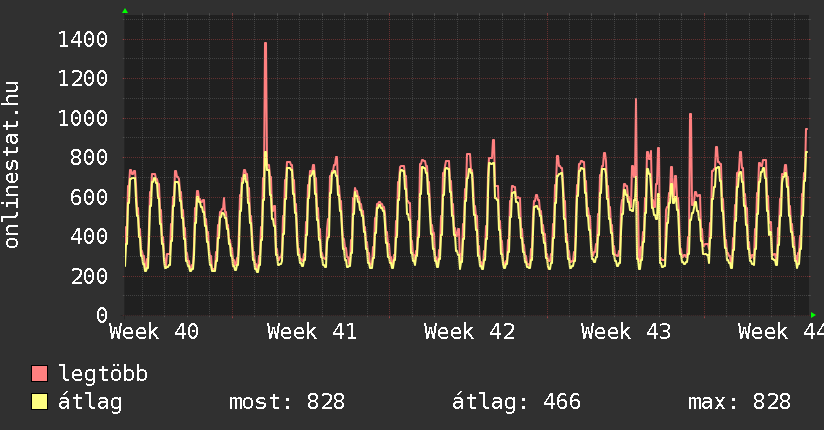This screenshot has width=824, height=430.
Task: Click the Week 40 axis label
Action: pyautogui.click(x=154, y=331)
